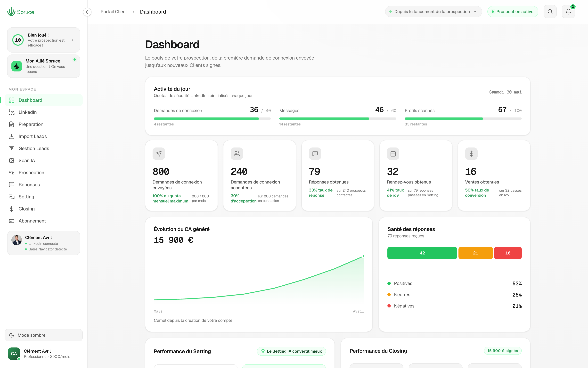Toggle the Prospection active status pill
Viewport: 588px width, 368px height.
tap(513, 12)
